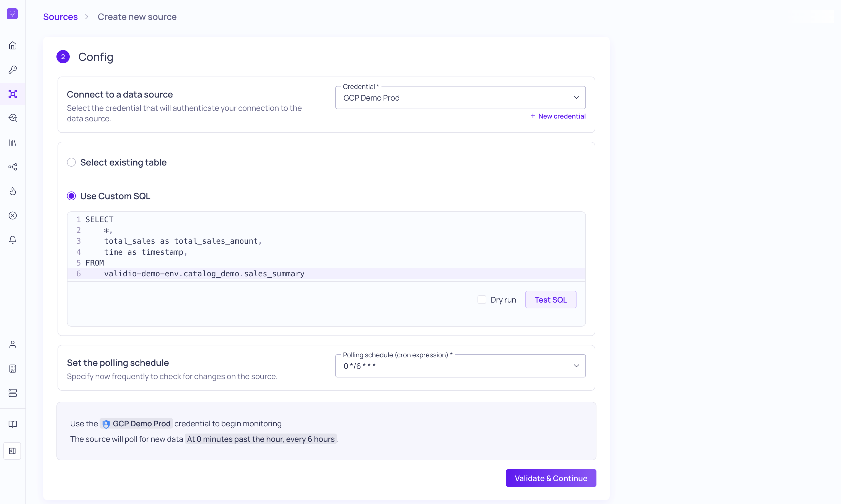Open the flame icon in sidebar

[x=12, y=191]
